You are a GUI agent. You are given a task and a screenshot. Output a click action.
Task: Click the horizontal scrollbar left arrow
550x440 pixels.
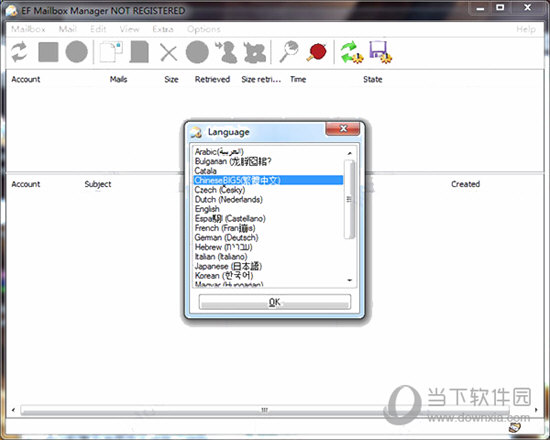coord(13,409)
